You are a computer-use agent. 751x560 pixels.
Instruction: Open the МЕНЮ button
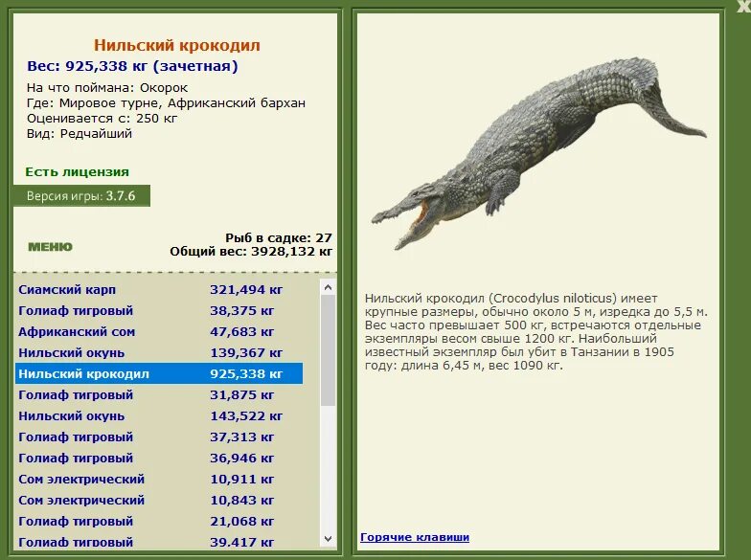click(x=50, y=247)
